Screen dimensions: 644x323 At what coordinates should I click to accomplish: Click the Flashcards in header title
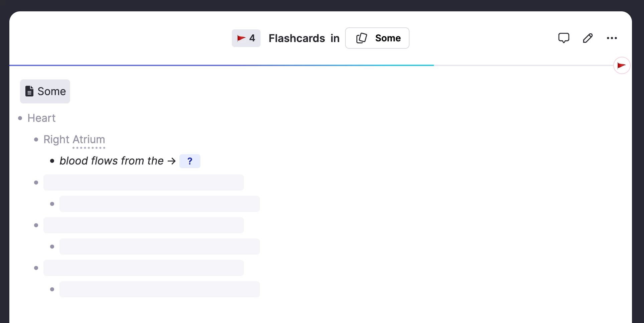tap(304, 38)
